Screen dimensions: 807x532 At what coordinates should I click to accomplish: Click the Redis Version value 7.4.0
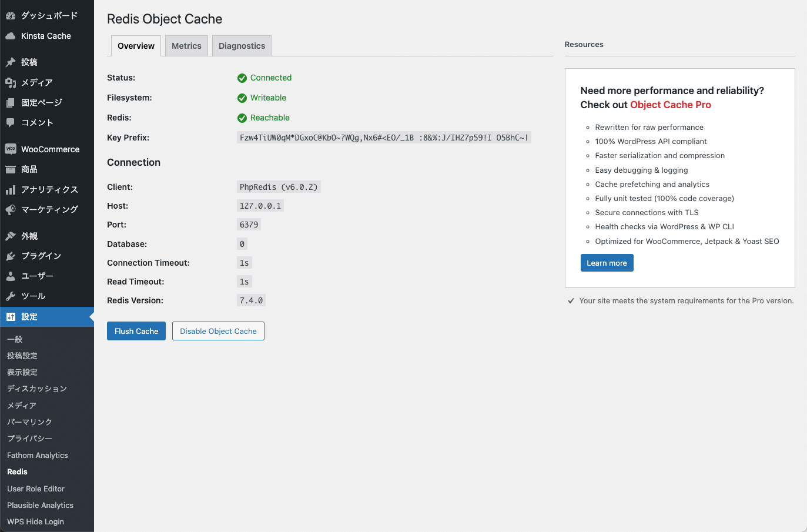[251, 300]
